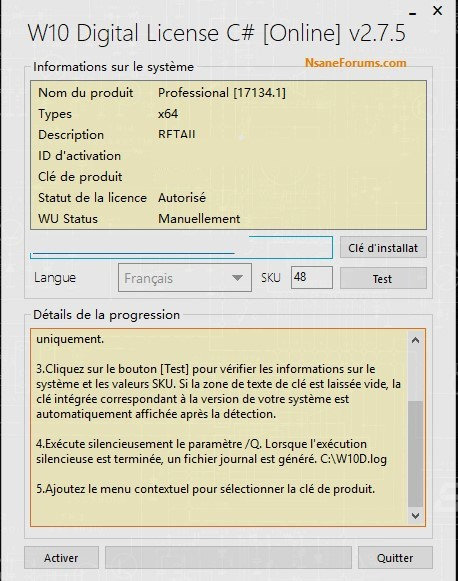458x581 pixels.
Task: Focus the SKU field showing 48
Action: point(312,277)
